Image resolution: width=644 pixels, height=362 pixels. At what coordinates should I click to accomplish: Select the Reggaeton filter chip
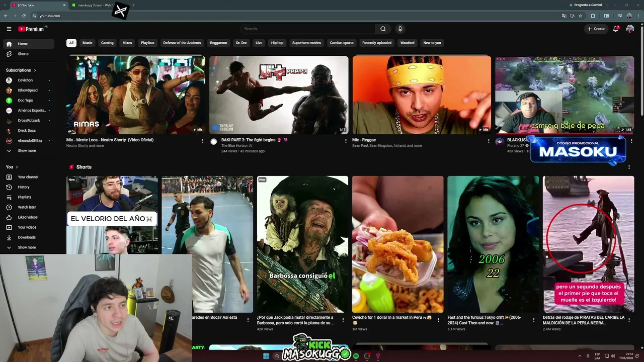tap(218, 43)
